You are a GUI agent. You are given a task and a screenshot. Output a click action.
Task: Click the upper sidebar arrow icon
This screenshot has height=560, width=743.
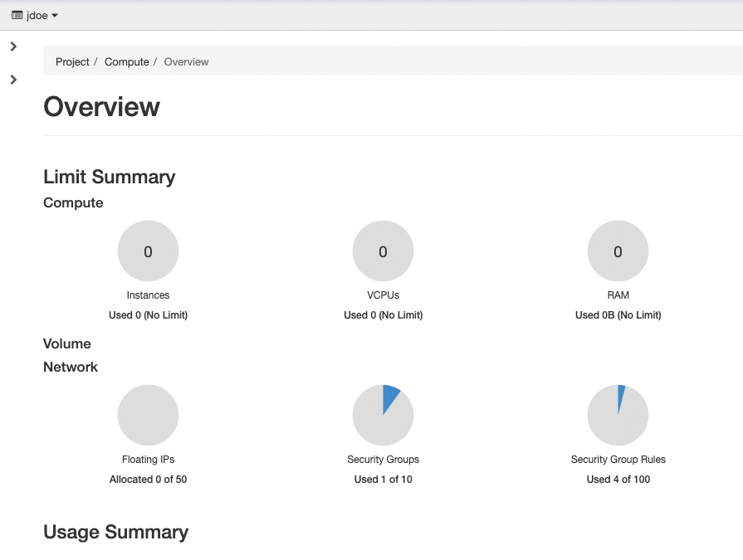[12, 46]
